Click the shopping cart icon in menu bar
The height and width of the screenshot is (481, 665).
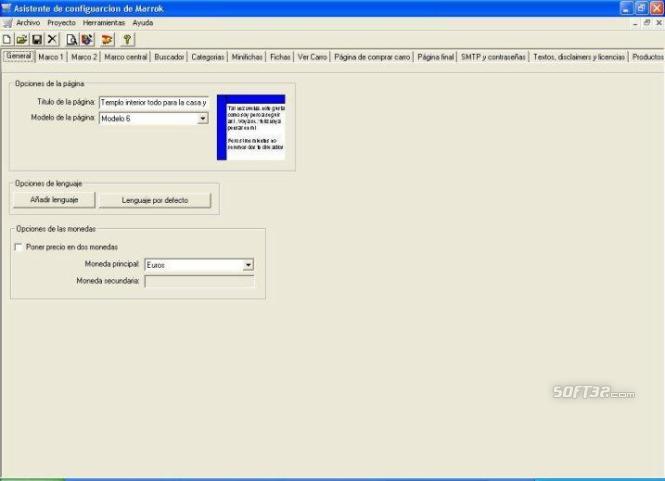(7, 23)
